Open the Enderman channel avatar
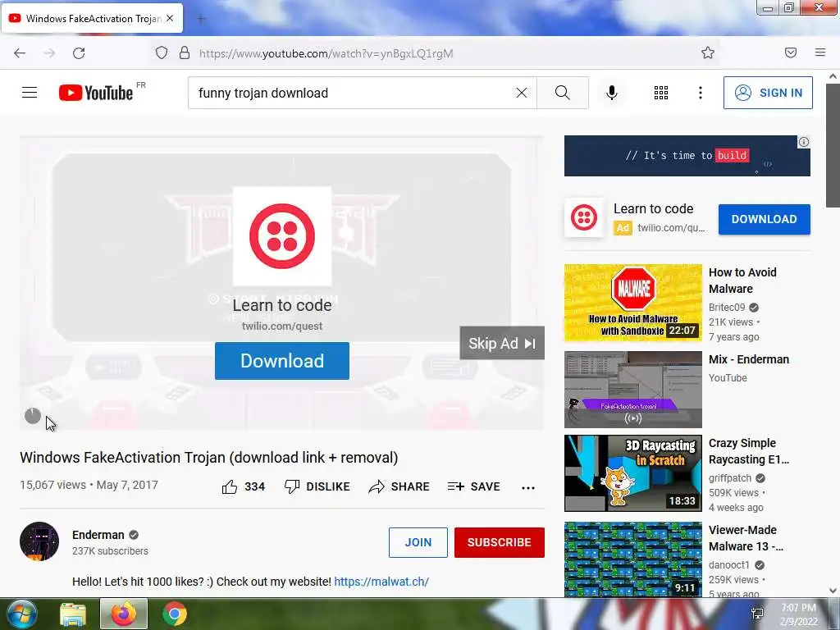This screenshot has width=840, height=630. pos(39,541)
